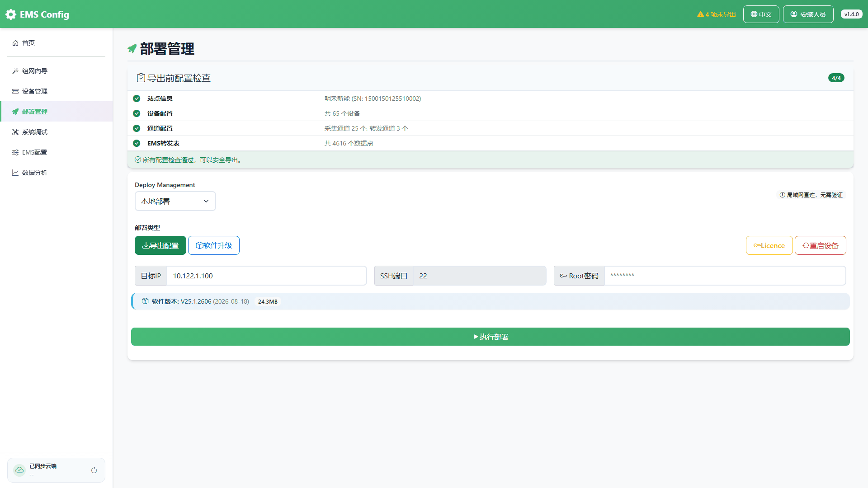Click the Licence button

tap(769, 245)
